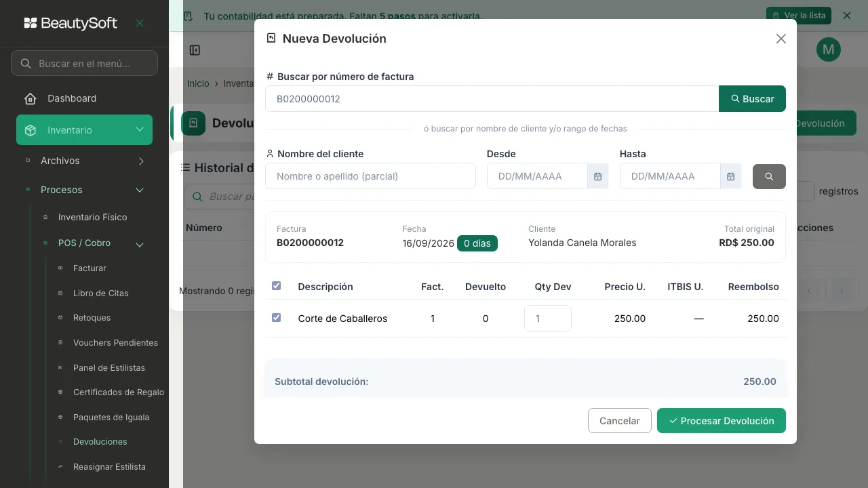Viewport: 868px width, 488px height.
Task: Click Procesar Devolución button
Action: pyautogui.click(x=722, y=421)
